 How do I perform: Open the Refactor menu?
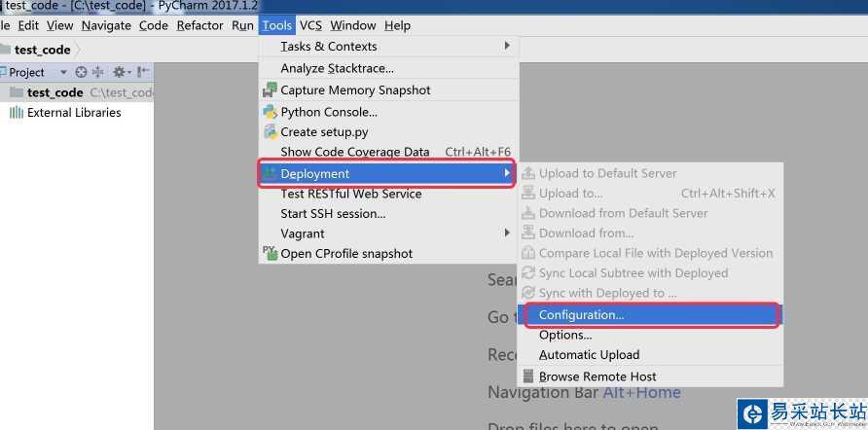click(x=199, y=25)
